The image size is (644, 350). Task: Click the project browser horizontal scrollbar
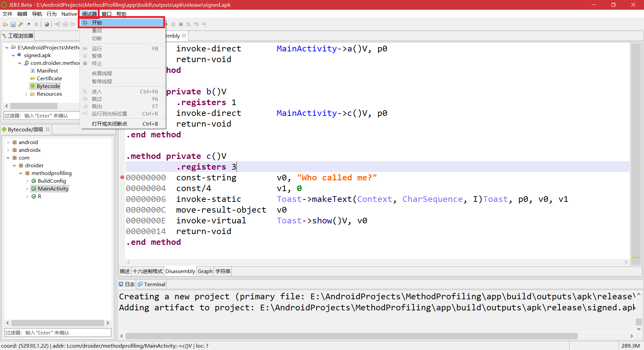pyautogui.click(x=34, y=106)
